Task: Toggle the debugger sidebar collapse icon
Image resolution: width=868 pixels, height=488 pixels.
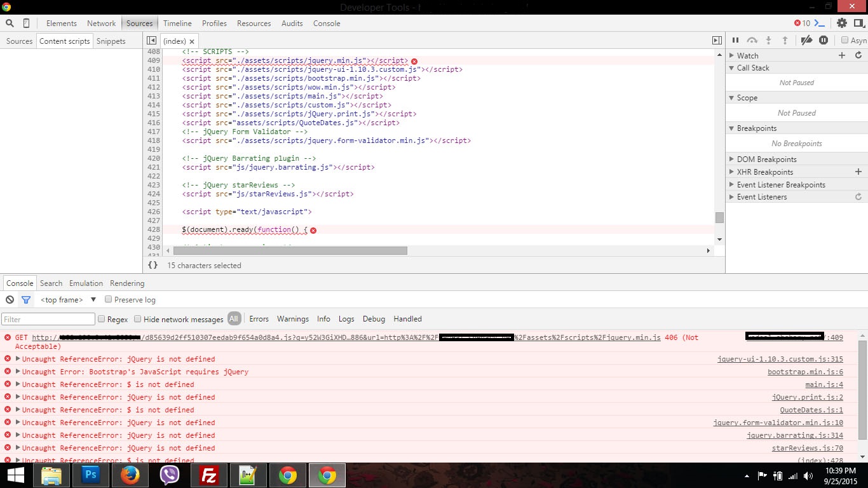Action: [x=717, y=41]
